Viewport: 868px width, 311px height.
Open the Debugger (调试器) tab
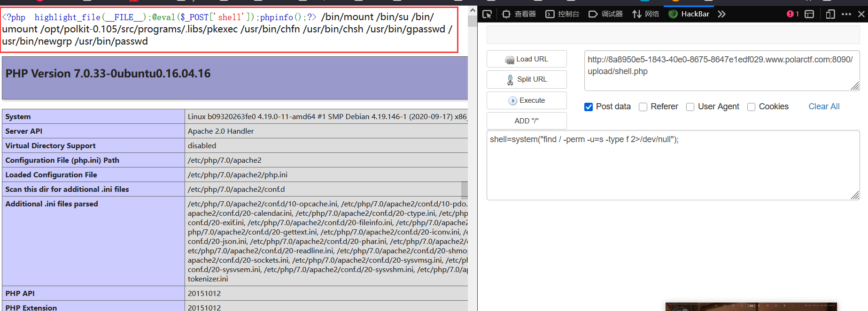click(605, 14)
